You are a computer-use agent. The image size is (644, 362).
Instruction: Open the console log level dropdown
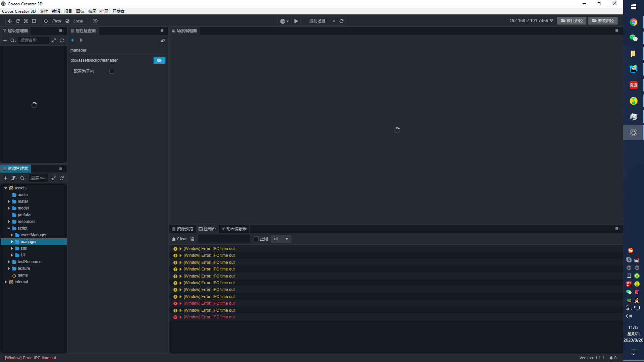[x=281, y=239]
